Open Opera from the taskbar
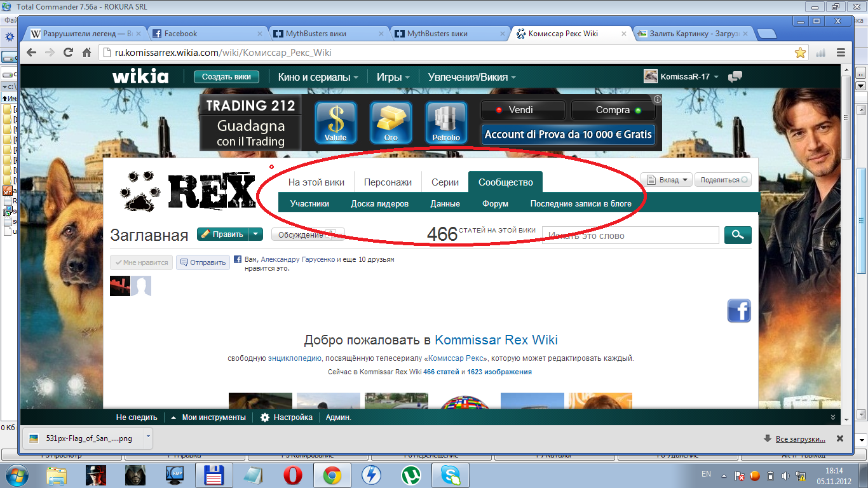868x488 pixels. click(x=293, y=475)
